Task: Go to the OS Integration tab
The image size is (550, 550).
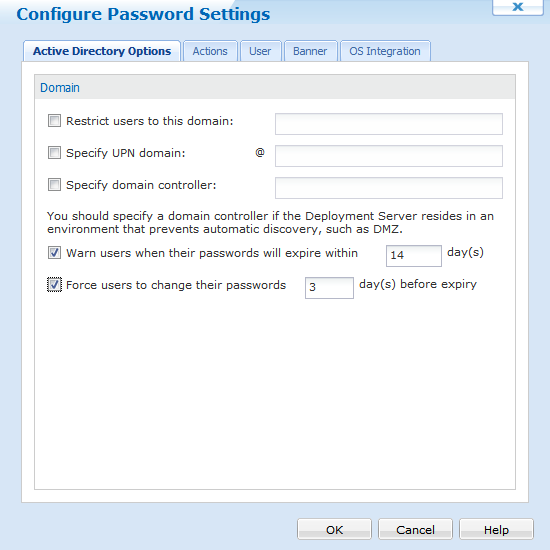Action: pyautogui.click(x=385, y=51)
